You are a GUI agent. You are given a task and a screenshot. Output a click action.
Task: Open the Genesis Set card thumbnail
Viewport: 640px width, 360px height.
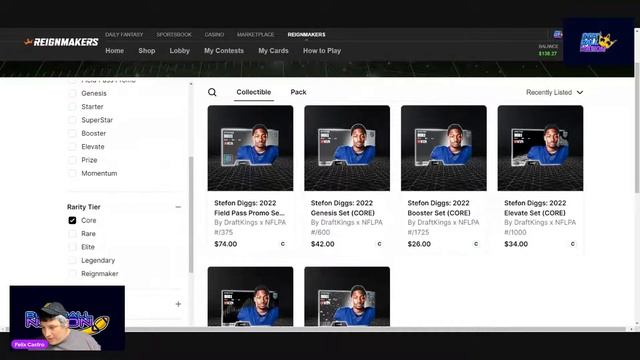click(x=347, y=148)
